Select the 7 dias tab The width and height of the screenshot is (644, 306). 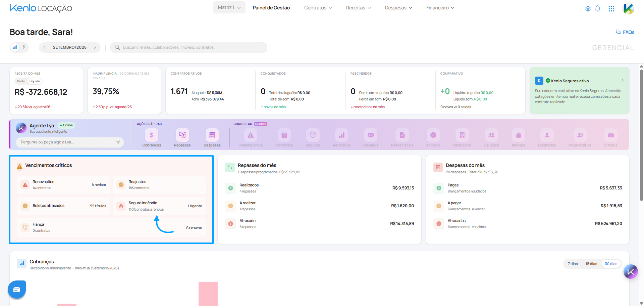tap(573, 264)
